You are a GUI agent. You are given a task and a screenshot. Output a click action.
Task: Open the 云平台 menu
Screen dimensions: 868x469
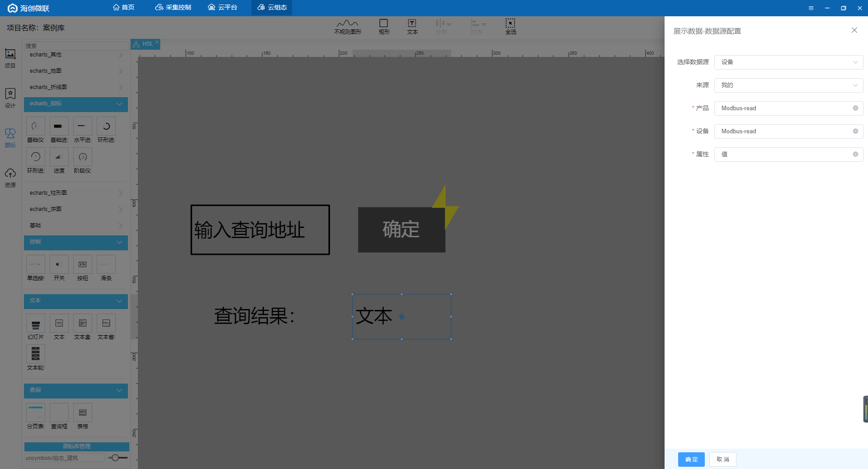pyautogui.click(x=222, y=8)
